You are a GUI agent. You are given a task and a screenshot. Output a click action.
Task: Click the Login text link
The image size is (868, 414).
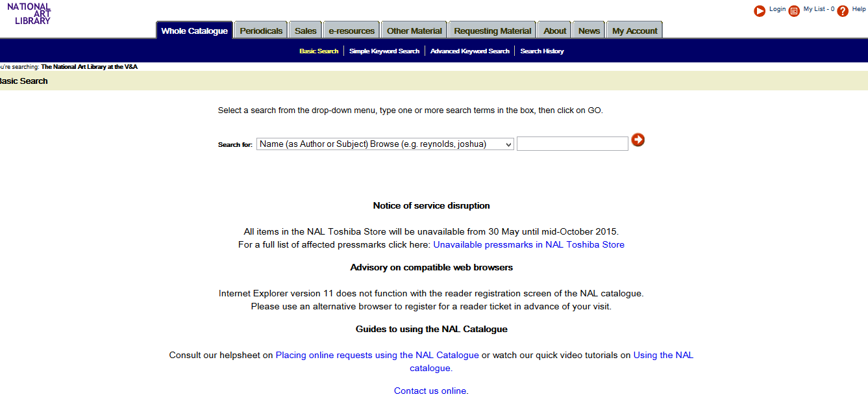point(777,9)
